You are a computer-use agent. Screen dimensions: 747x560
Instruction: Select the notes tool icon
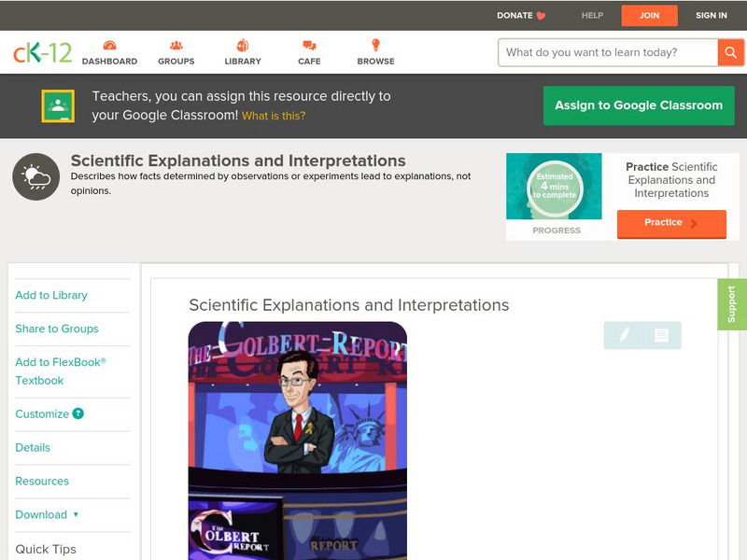tap(661, 335)
